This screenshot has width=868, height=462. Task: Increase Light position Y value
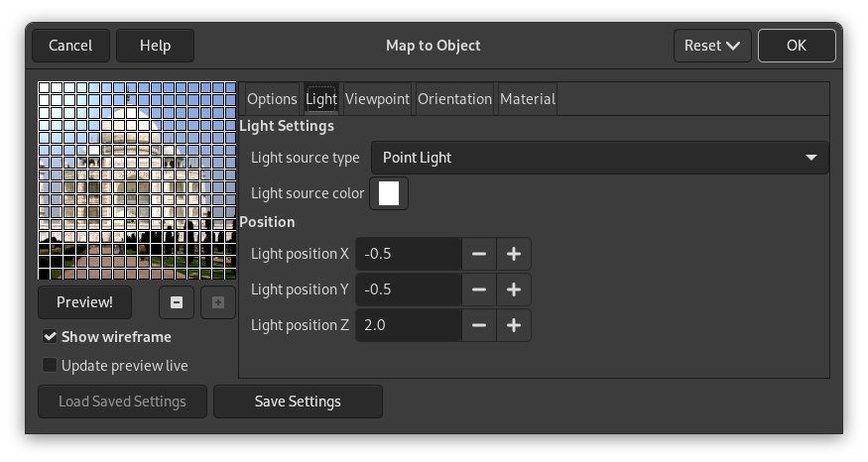(x=513, y=289)
